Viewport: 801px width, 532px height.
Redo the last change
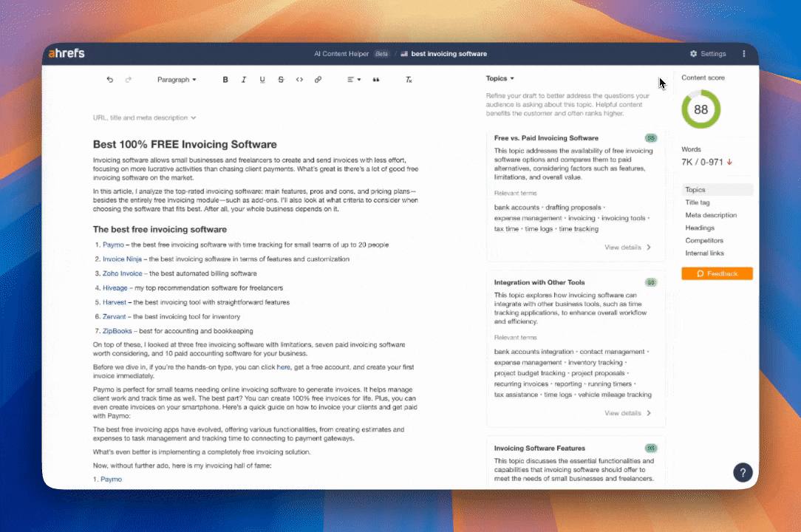tap(129, 79)
